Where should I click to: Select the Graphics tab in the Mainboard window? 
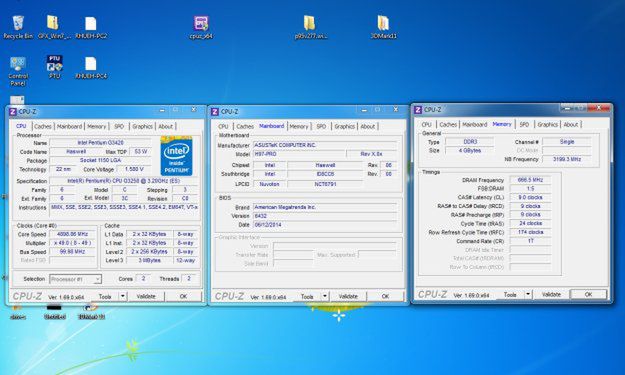coord(344,126)
